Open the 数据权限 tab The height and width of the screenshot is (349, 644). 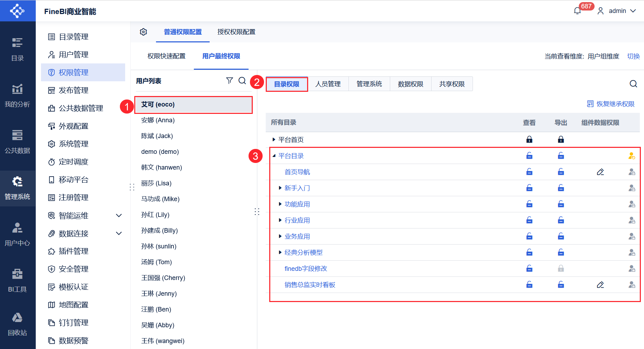[411, 84]
